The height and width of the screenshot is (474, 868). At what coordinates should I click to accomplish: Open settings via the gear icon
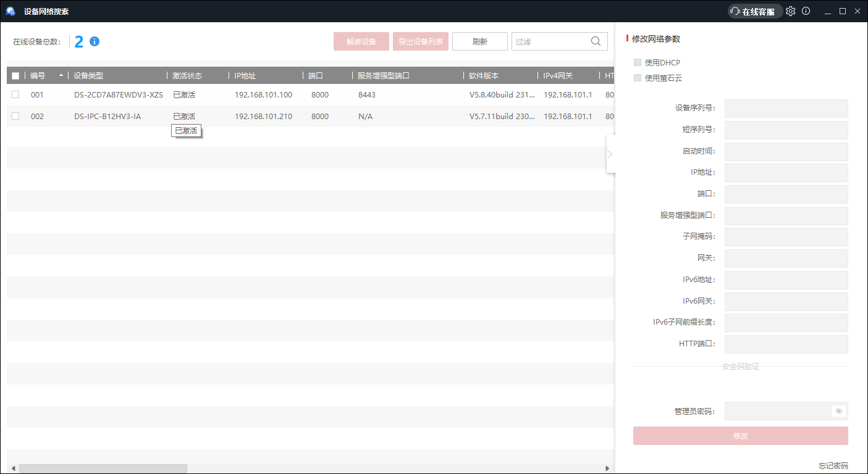point(791,11)
